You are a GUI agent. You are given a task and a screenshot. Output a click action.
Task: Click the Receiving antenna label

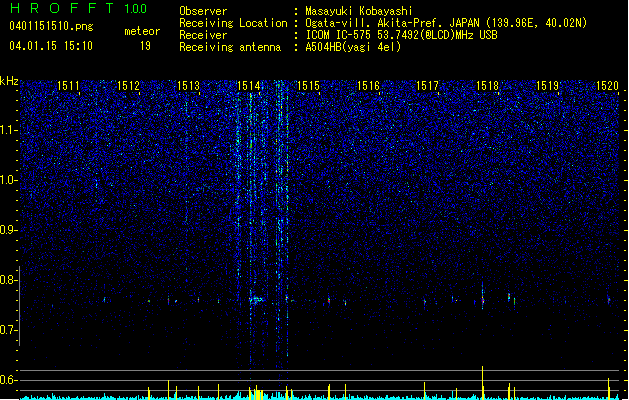pyautogui.click(x=230, y=47)
